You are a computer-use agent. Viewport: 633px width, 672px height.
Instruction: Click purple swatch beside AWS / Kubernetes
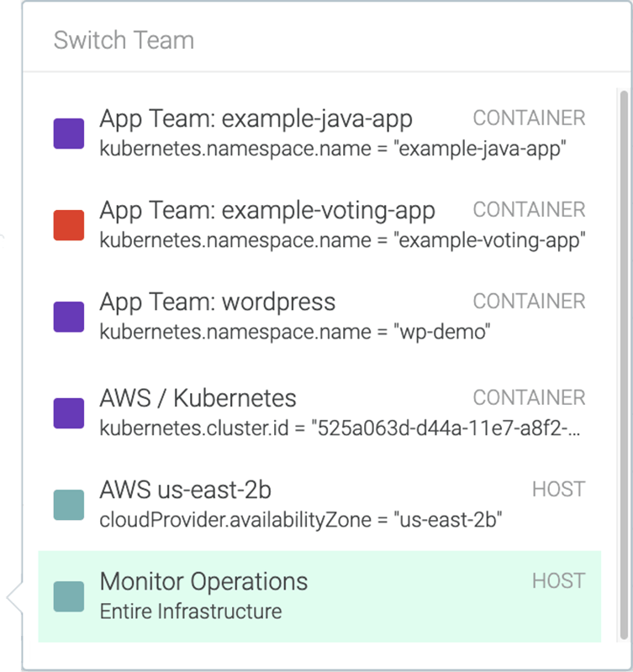point(69,413)
